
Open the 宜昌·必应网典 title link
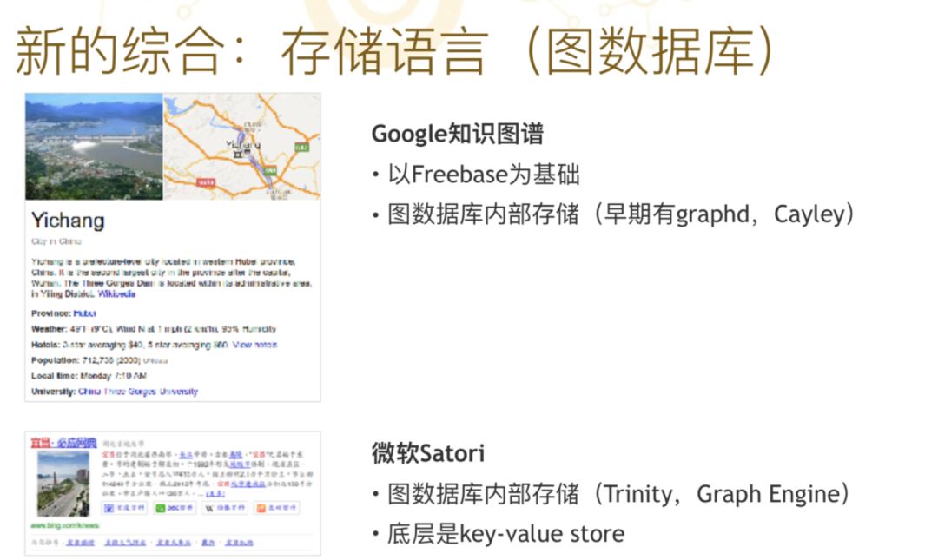point(63,443)
